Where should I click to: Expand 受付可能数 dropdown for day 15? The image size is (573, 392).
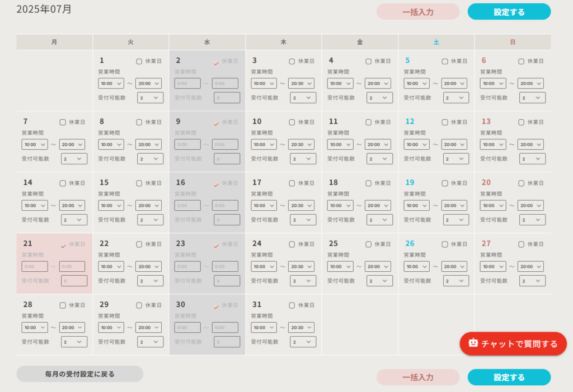[150, 220]
